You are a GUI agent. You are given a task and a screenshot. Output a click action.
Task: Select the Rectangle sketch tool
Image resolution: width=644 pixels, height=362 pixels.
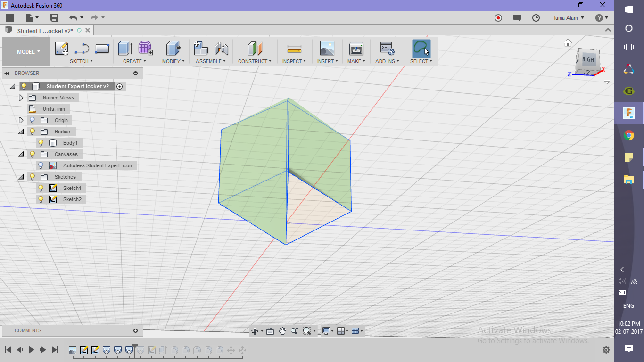[x=102, y=49]
